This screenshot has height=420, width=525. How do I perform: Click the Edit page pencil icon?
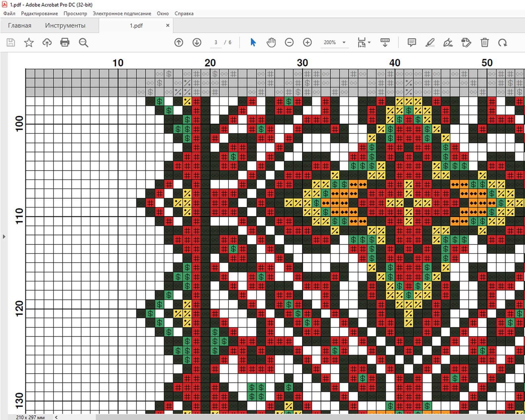tap(466, 42)
